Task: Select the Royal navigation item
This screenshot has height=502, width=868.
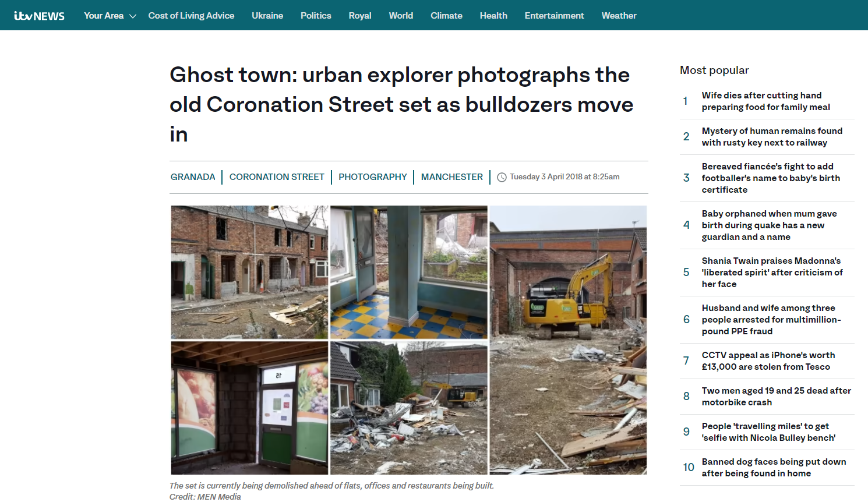Action: [x=360, y=16]
